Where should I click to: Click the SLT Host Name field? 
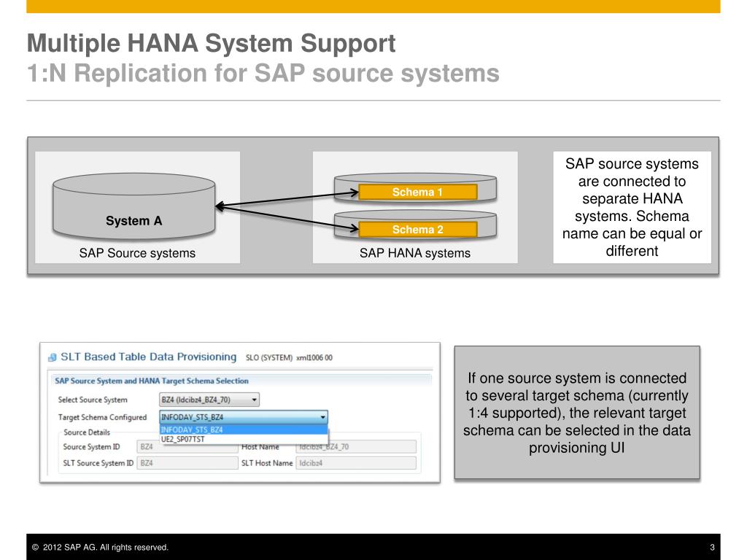356,463
